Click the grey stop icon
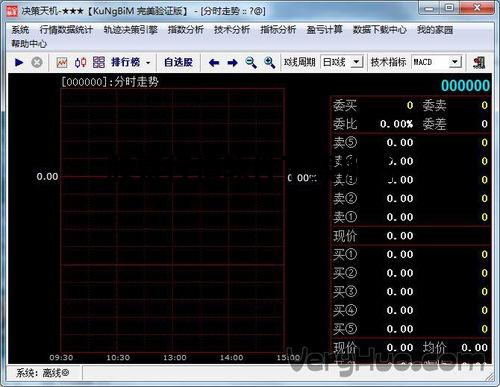 pos(37,62)
